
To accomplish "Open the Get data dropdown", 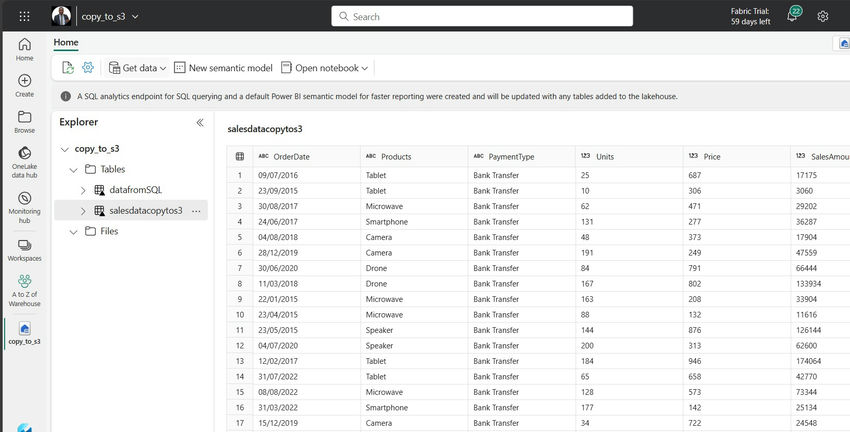I will (x=137, y=68).
